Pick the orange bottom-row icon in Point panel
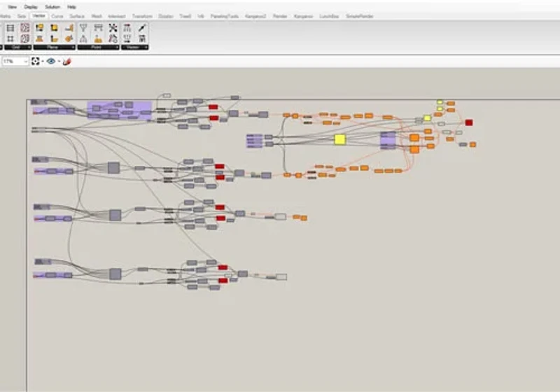 [x=98, y=38]
